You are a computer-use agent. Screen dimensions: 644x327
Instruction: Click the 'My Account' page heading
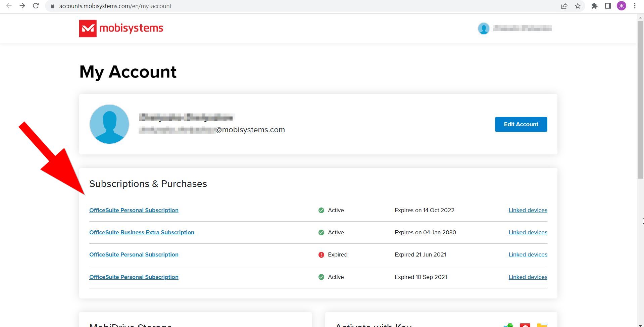point(128,72)
